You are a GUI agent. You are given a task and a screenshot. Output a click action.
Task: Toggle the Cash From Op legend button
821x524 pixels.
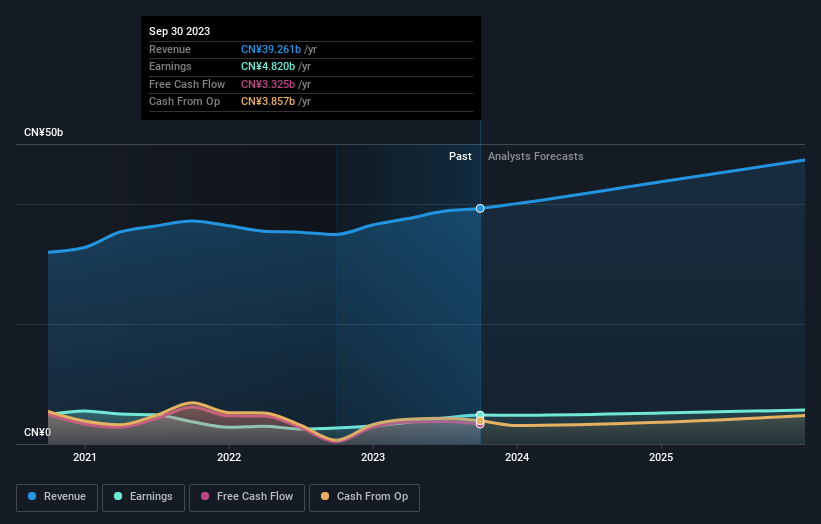[x=364, y=497]
